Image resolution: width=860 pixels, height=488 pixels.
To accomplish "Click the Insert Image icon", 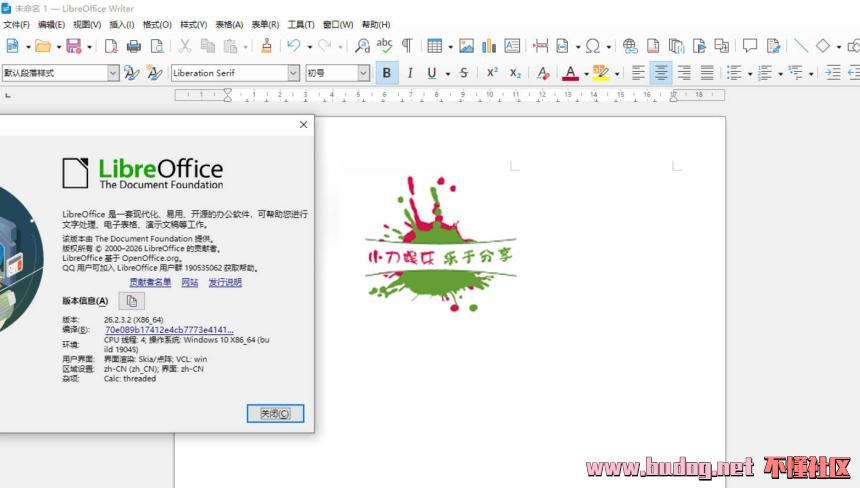I will pos(466,46).
